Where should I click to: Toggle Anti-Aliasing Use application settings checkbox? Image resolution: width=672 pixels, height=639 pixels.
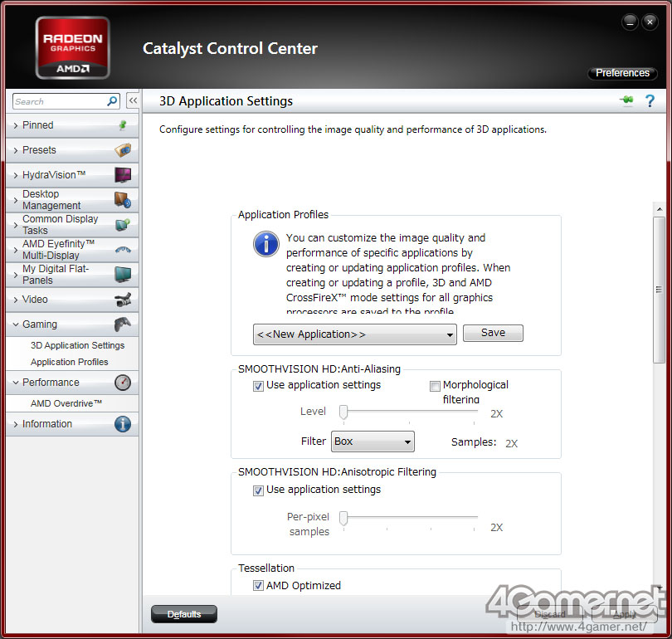[x=258, y=386]
